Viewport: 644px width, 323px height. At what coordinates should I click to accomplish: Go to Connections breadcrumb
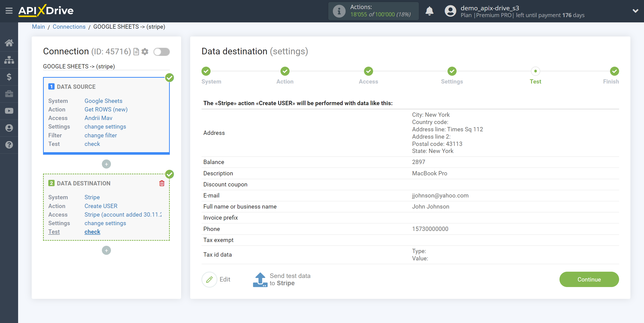pyautogui.click(x=69, y=27)
